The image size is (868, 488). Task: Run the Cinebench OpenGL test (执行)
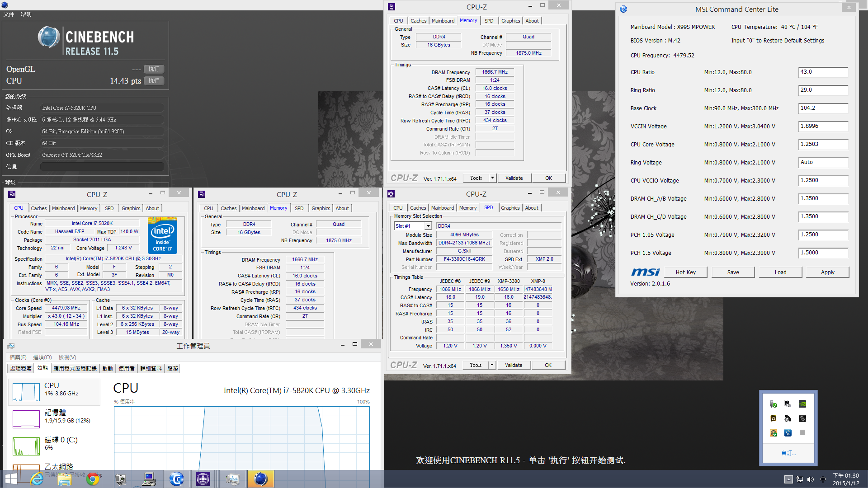[154, 69]
